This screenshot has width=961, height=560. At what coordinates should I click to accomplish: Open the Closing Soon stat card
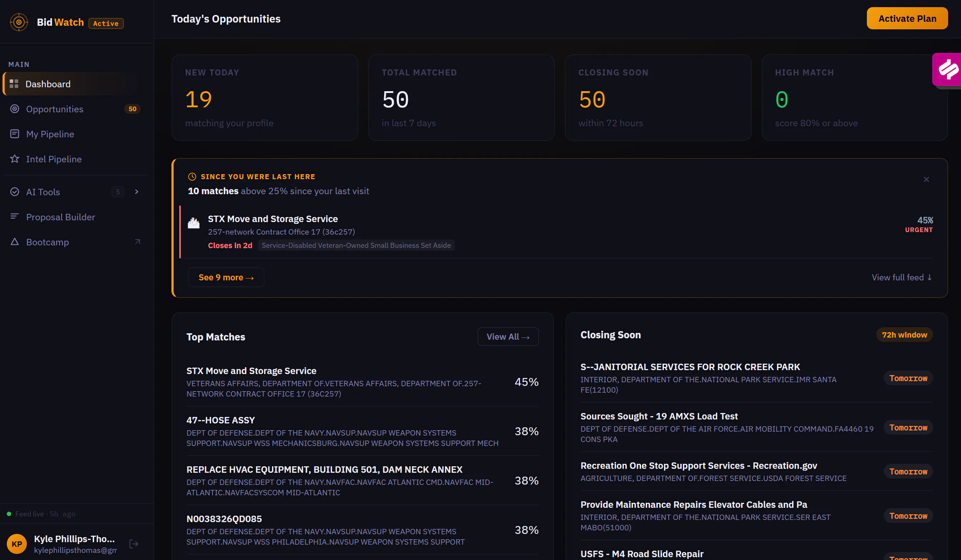658,98
